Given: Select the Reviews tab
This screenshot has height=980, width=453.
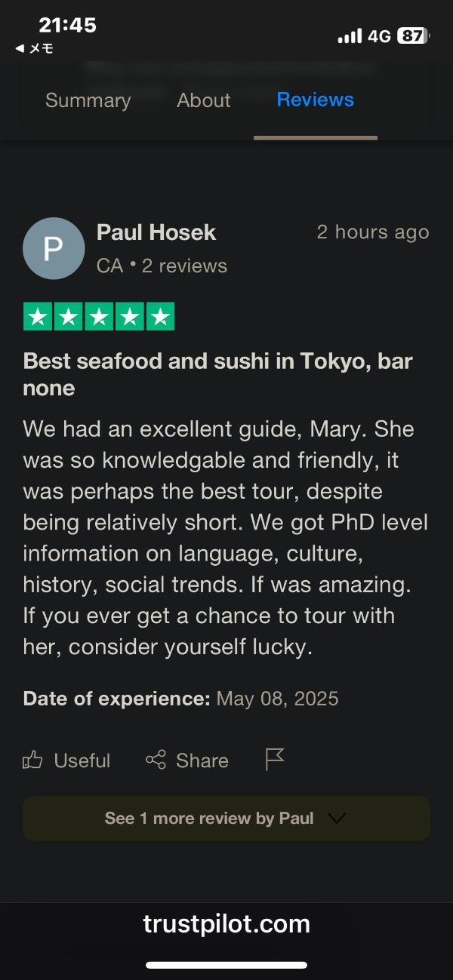Looking at the screenshot, I should [x=316, y=100].
